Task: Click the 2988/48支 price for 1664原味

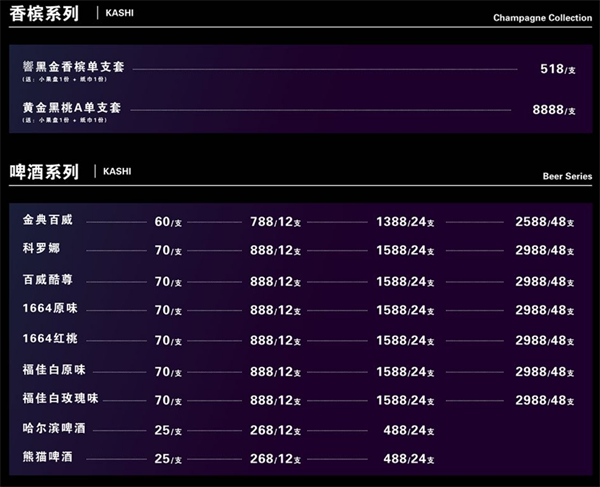Action: [x=545, y=310]
